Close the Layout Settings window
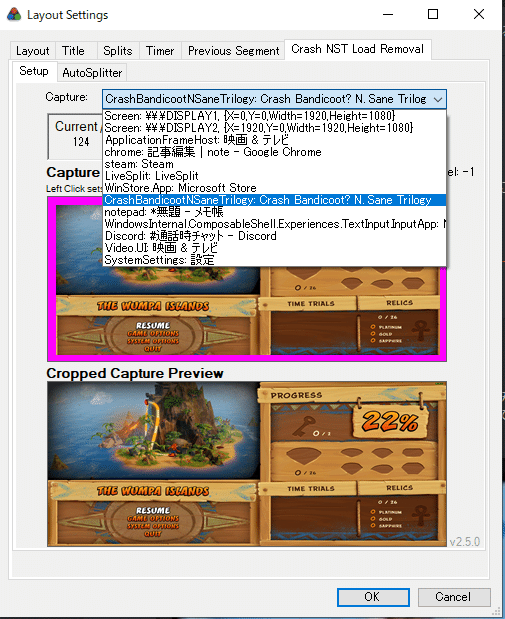This screenshot has width=505, height=619. pyautogui.click(x=479, y=15)
